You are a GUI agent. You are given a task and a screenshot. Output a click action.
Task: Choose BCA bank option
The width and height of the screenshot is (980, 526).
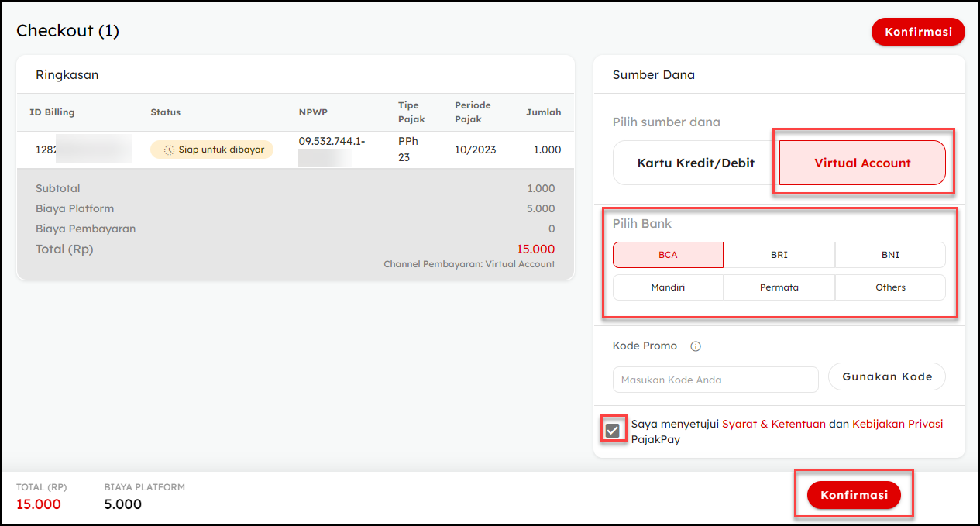(668, 255)
